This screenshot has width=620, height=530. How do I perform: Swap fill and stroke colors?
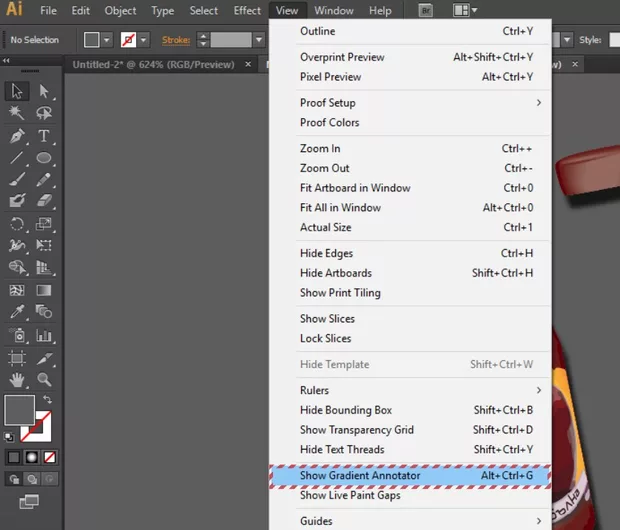(x=46, y=400)
